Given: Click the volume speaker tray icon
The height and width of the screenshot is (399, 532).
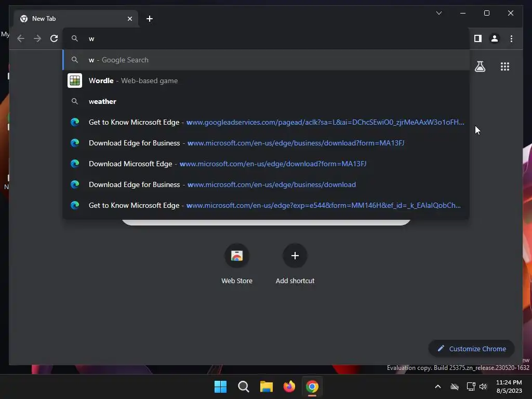Looking at the screenshot, I should 483,387.
